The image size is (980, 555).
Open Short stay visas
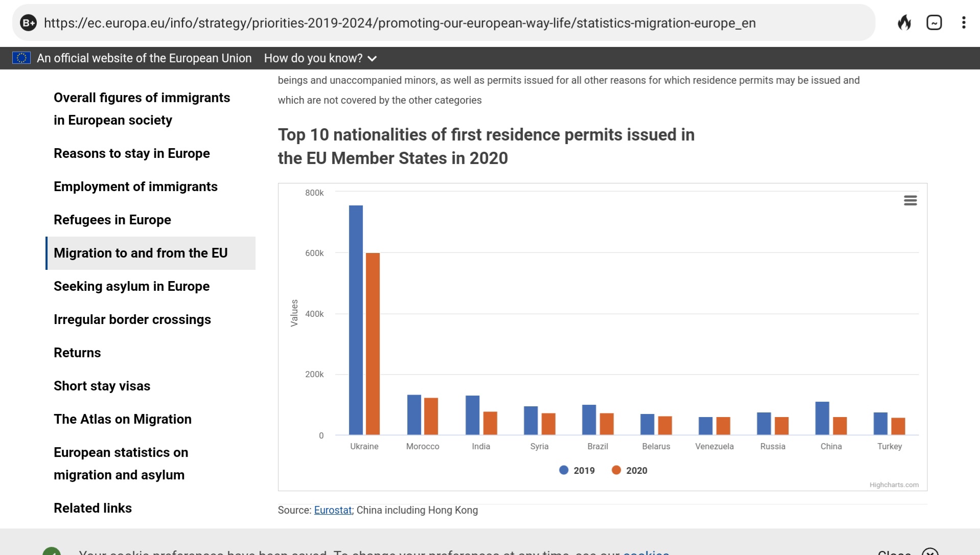[102, 386]
